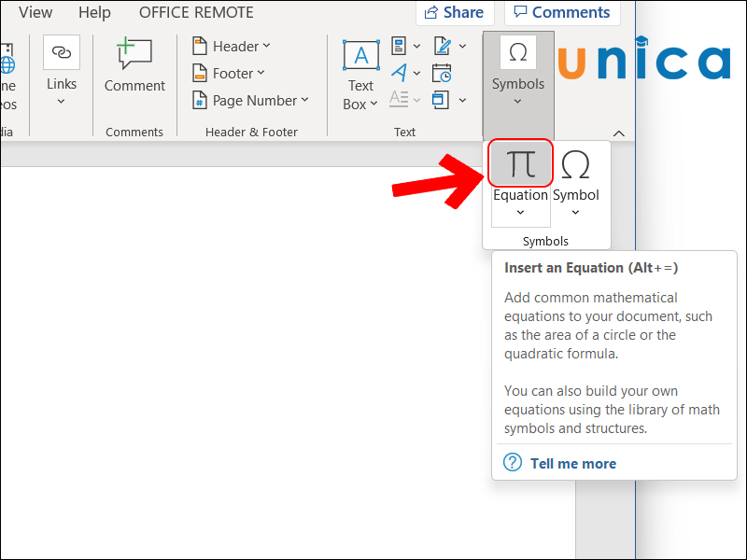Expand the Object dropdown arrow
Screen dimensions: 747x560
pos(462,101)
